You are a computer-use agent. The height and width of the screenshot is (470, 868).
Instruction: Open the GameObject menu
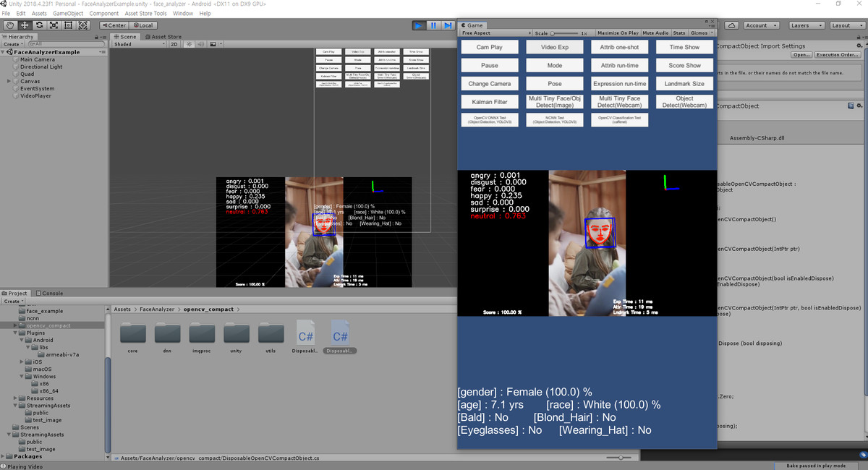[x=68, y=14]
